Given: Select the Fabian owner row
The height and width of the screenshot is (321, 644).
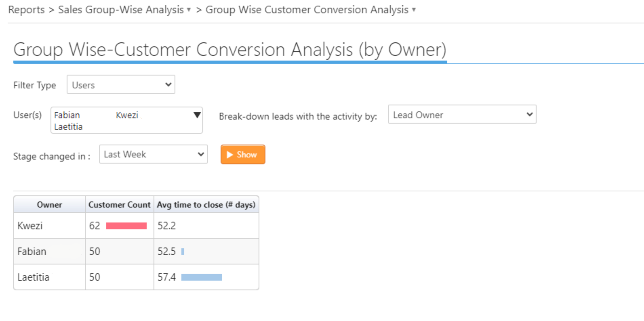Looking at the screenshot, I should [32, 252].
